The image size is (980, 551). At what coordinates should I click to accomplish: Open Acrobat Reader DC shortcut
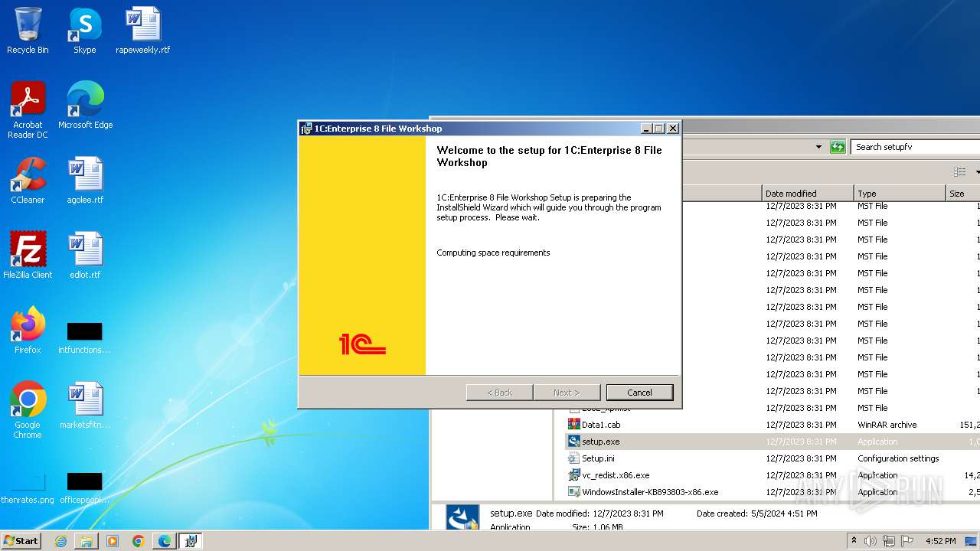tap(28, 110)
